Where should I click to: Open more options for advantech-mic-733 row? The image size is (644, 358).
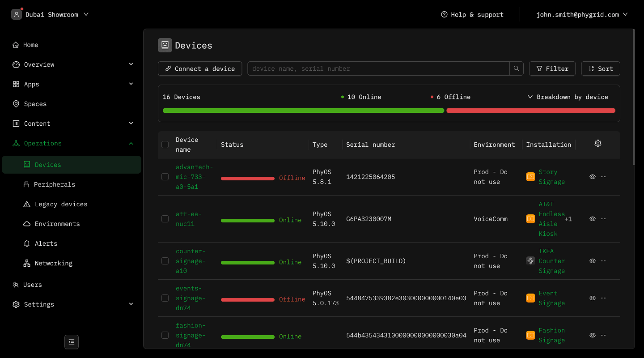click(603, 177)
